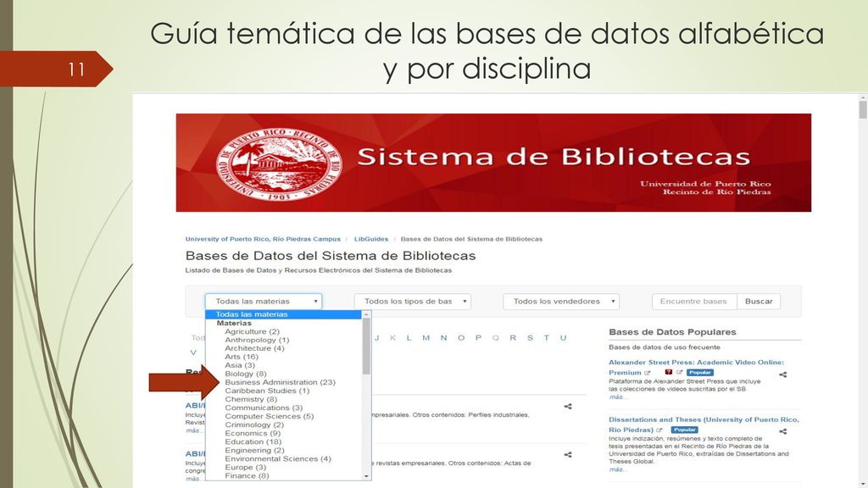Share Alexander Street Press popular entry

coord(782,374)
